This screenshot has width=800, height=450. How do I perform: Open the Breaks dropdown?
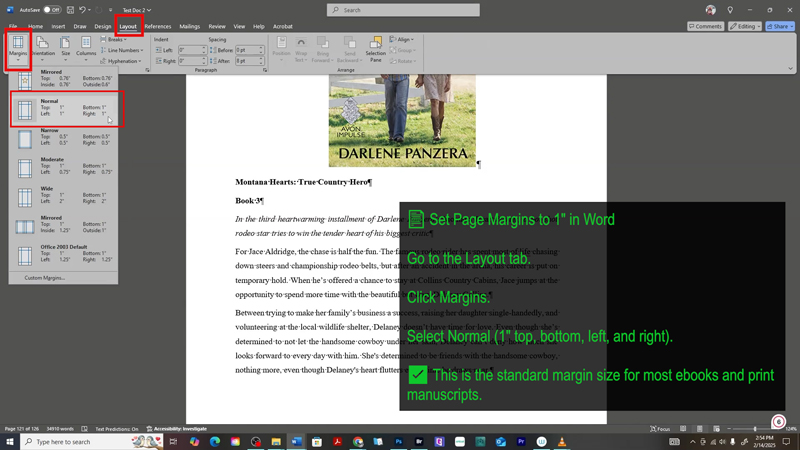114,39
